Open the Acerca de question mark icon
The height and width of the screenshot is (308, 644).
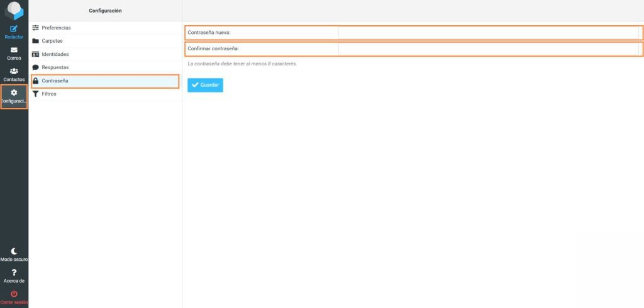tap(14, 273)
